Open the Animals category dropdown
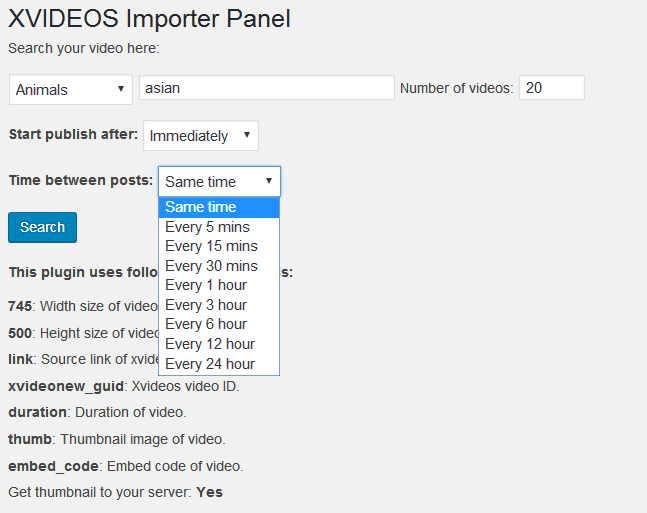 pos(71,90)
